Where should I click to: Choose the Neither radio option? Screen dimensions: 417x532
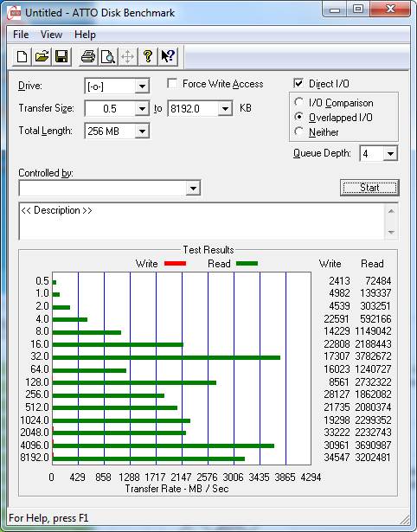pyautogui.click(x=299, y=131)
